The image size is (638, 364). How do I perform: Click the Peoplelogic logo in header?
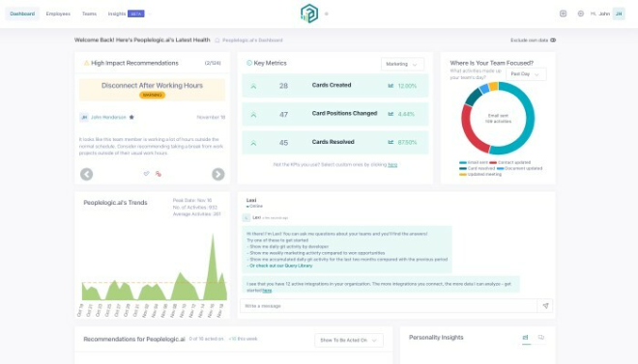coord(309,14)
